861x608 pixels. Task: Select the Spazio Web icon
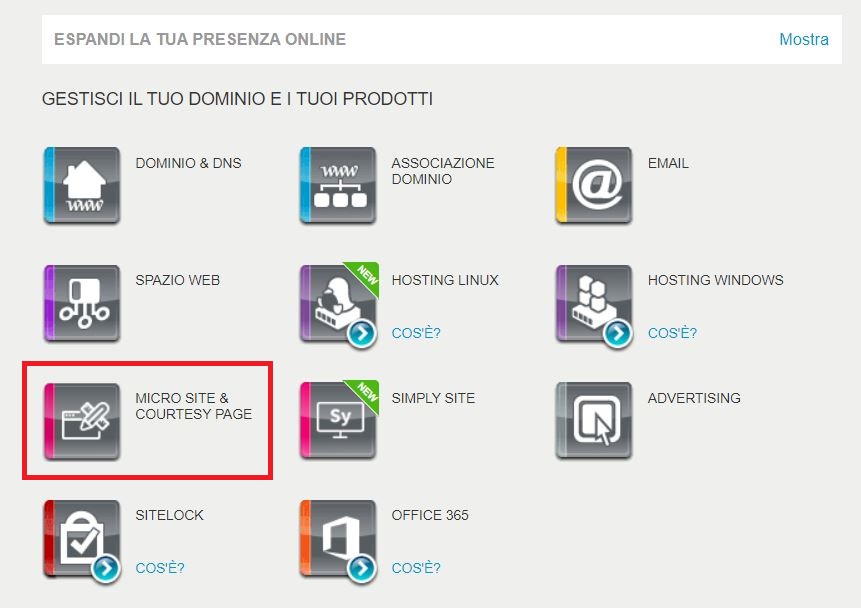point(82,304)
